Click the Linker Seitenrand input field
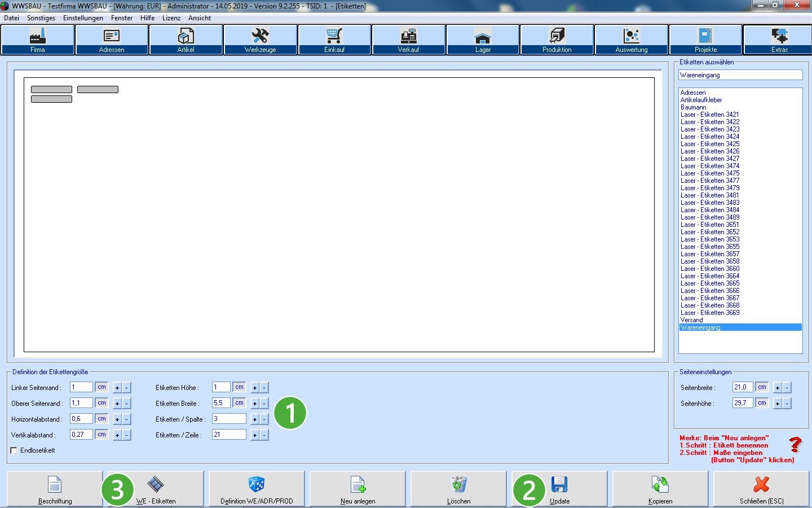The width and height of the screenshot is (812, 508). click(81, 387)
